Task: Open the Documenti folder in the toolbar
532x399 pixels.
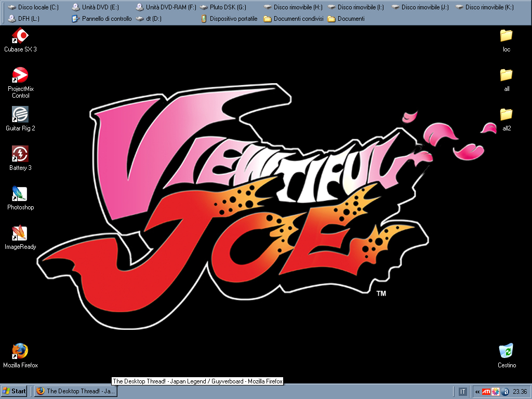Action: (x=346, y=19)
